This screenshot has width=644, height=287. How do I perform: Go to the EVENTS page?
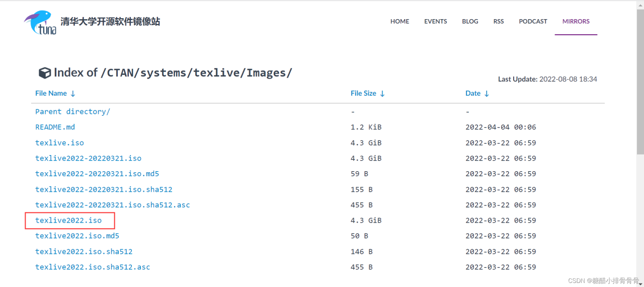[435, 21]
